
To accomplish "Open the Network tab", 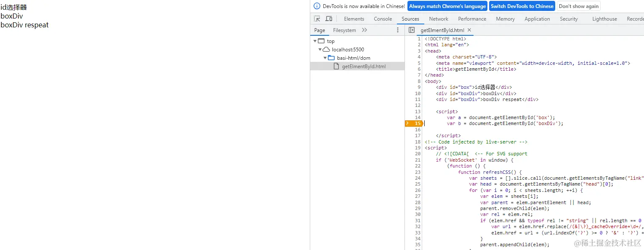I will click(439, 19).
